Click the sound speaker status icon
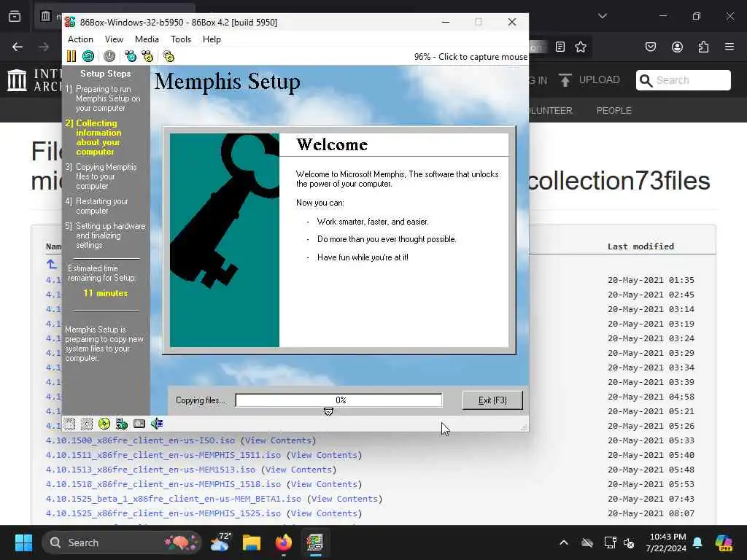The height and width of the screenshot is (560, 747). click(157, 424)
